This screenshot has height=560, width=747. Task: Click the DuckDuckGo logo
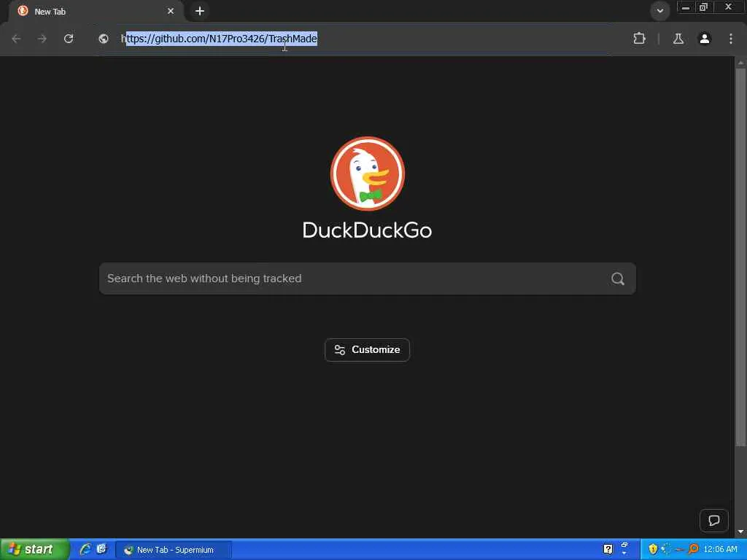tap(368, 174)
